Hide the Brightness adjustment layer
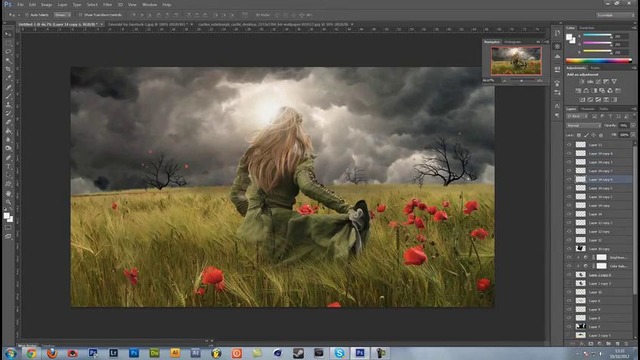 pos(569,258)
